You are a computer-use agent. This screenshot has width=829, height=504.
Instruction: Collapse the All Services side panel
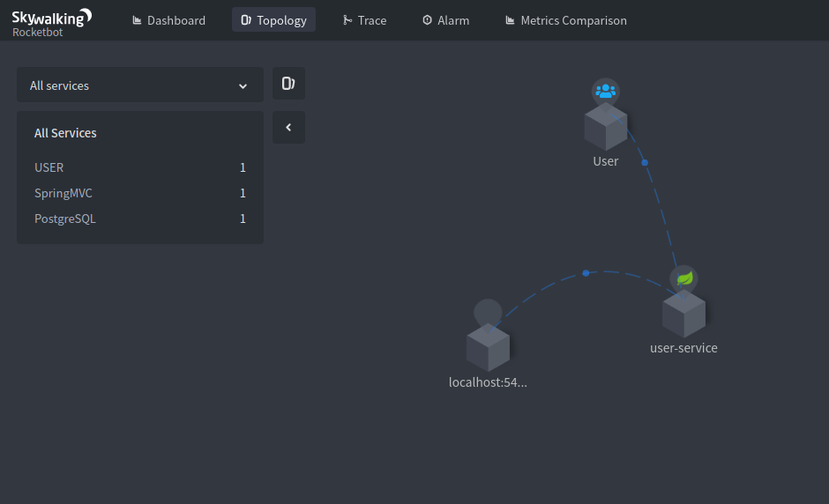(x=288, y=128)
